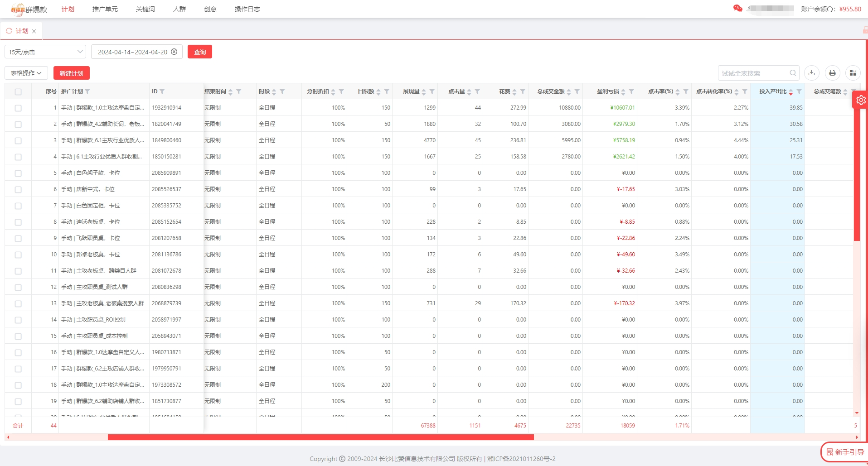The image size is (868, 466).
Task: Click the download export icon
Action: pos(812,73)
